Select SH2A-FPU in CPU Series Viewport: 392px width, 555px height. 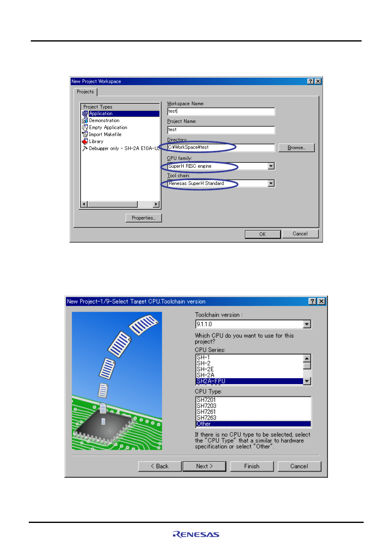[249, 381]
